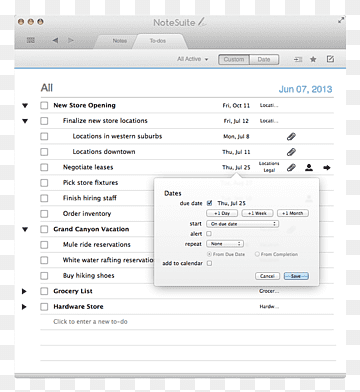Click Fri, Jul 12 date
360x392 pixels.
point(236,121)
